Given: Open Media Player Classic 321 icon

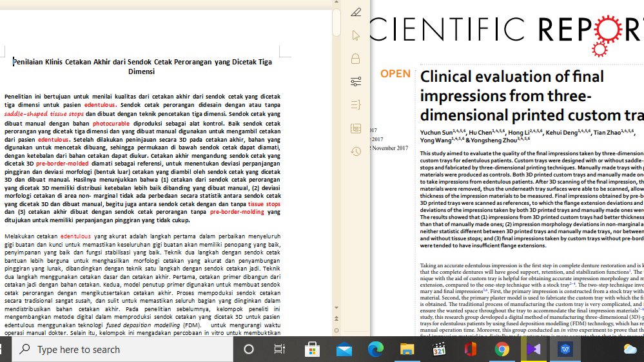Looking at the screenshot, I should (438, 349).
